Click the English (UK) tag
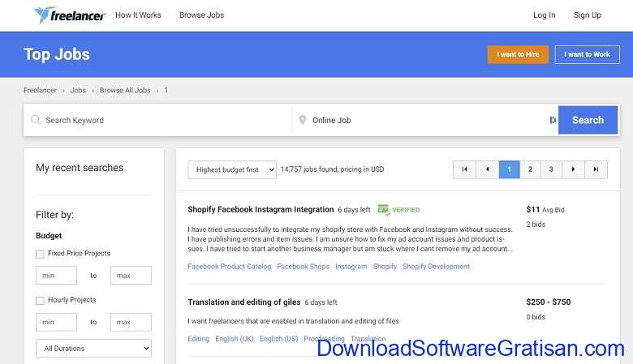This screenshot has width=633, height=364. [x=235, y=339]
